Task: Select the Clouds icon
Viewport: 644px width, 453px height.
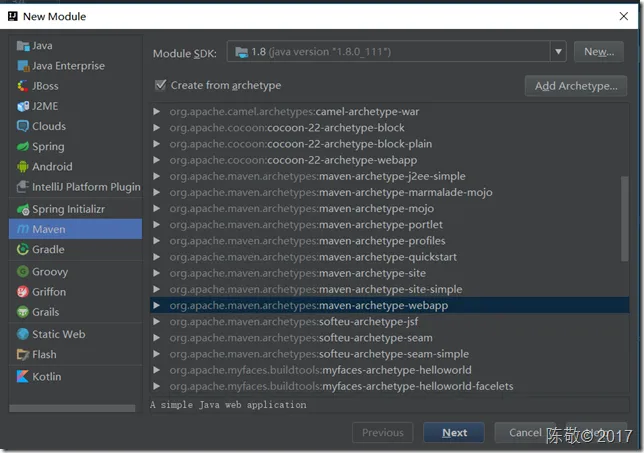Action: click(x=23, y=126)
